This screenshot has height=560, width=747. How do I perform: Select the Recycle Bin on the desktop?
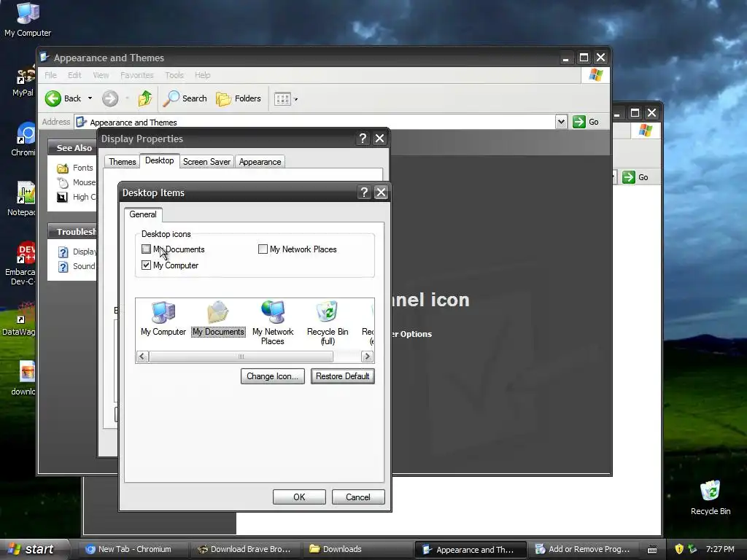[711, 497]
